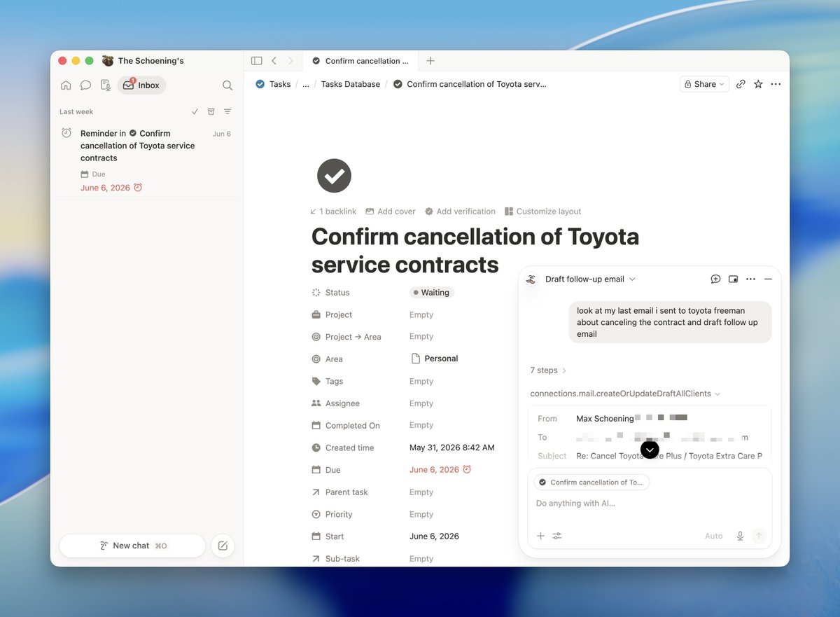Click the large checkmark page icon

[334, 175]
